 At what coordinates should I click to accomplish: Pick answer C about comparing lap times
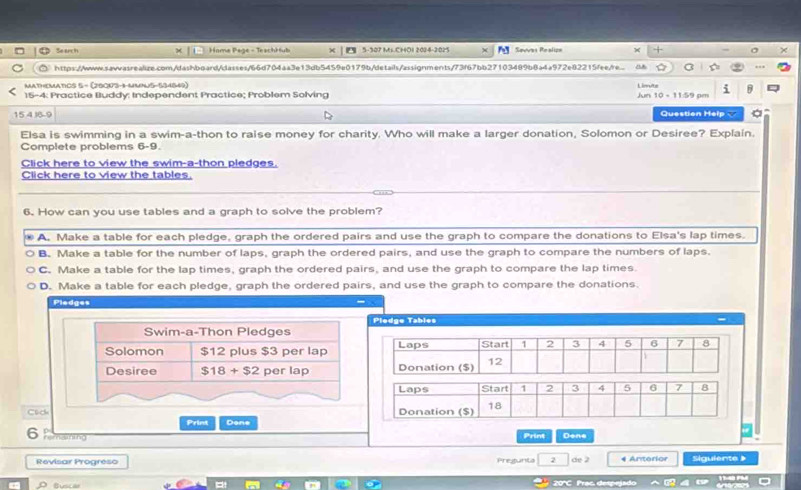coord(32,268)
